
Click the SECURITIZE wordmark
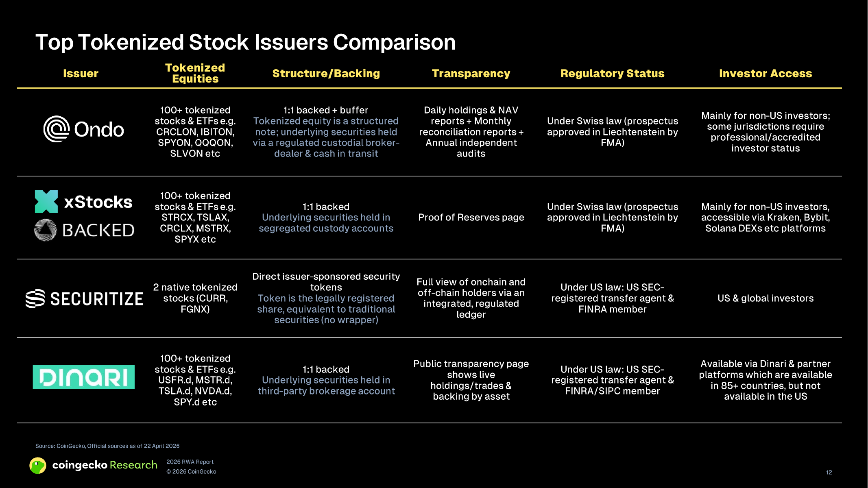[x=96, y=299]
